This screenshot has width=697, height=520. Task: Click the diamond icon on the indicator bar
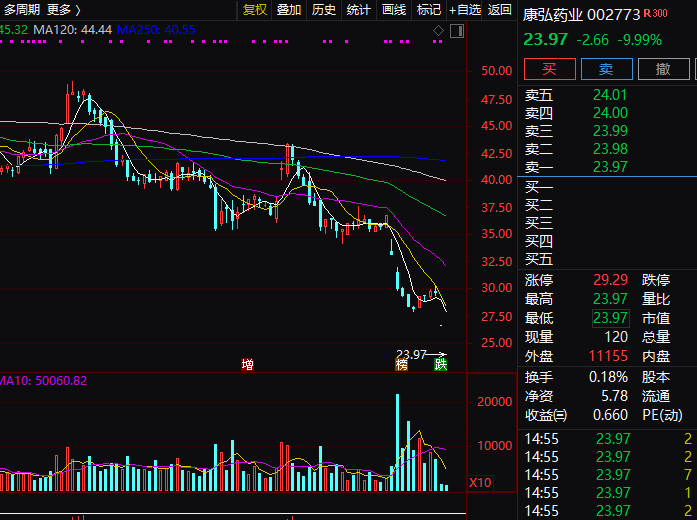coord(438,31)
